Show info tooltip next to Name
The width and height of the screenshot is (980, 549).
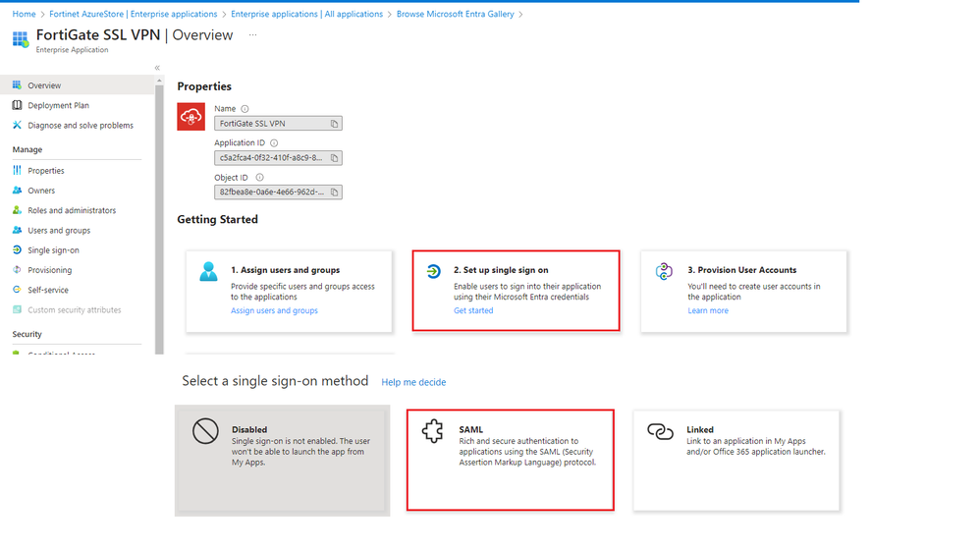[245, 109]
